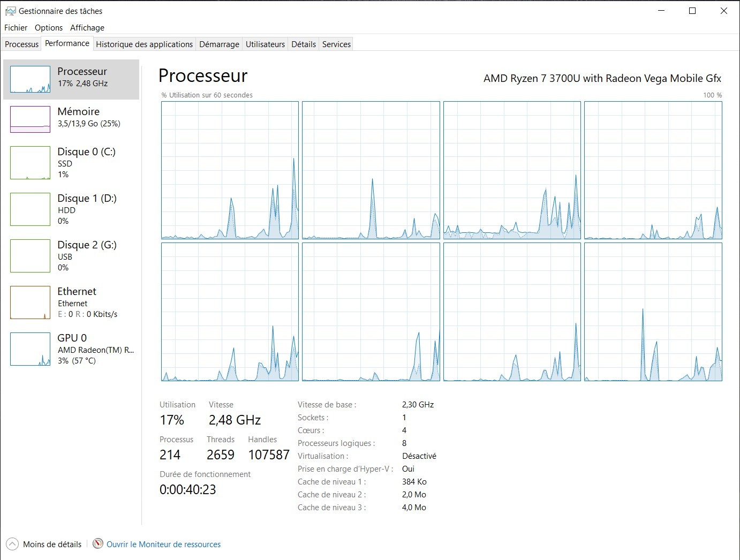Switch to the Utilisateurs tab
The height and width of the screenshot is (560, 740).
(265, 44)
